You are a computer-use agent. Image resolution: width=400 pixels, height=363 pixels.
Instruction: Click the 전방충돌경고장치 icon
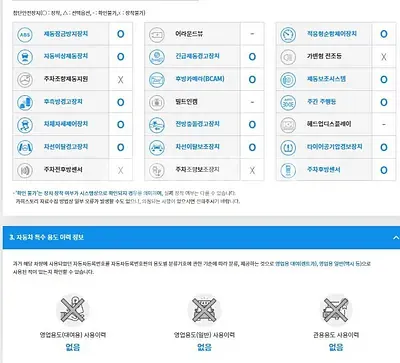(x=157, y=125)
